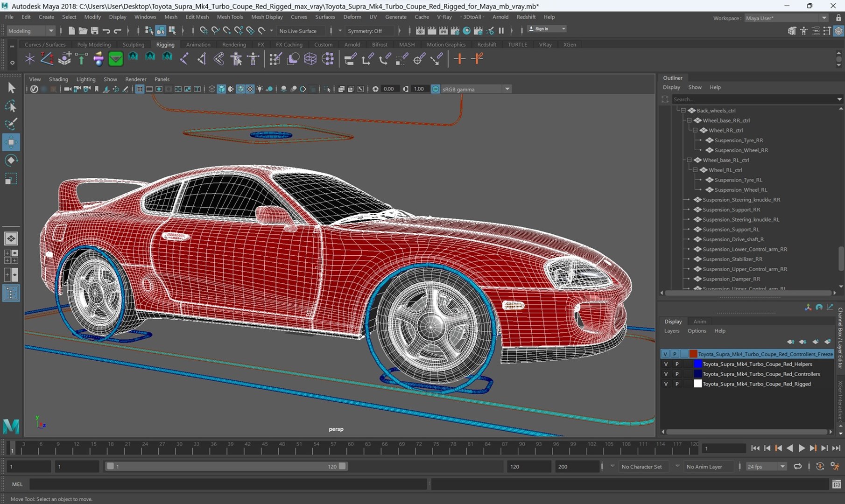Save the scene with the disk icon

[x=94, y=31]
